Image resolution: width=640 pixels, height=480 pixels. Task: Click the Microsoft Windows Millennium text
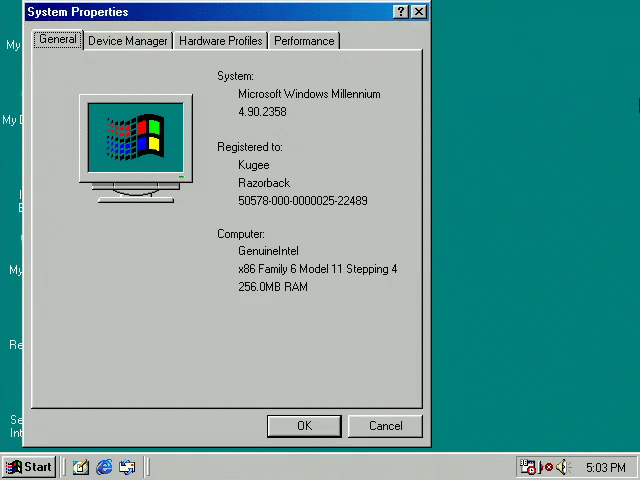pos(309,94)
